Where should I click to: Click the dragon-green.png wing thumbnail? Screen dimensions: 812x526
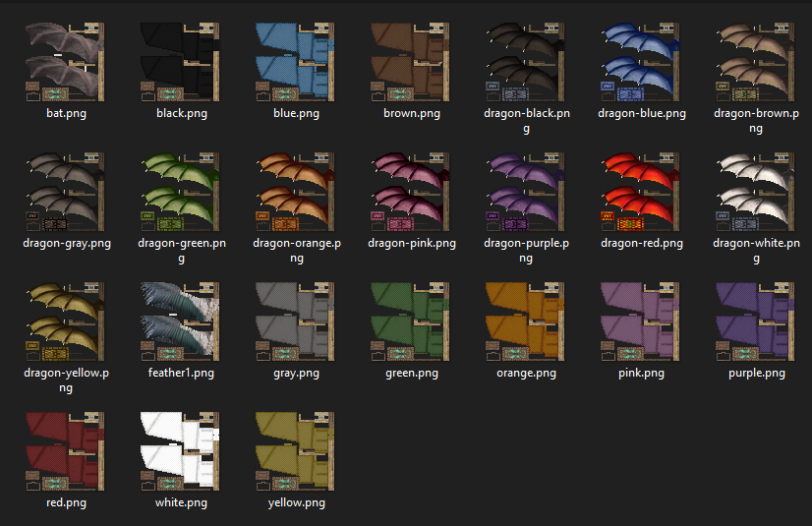coord(180,192)
